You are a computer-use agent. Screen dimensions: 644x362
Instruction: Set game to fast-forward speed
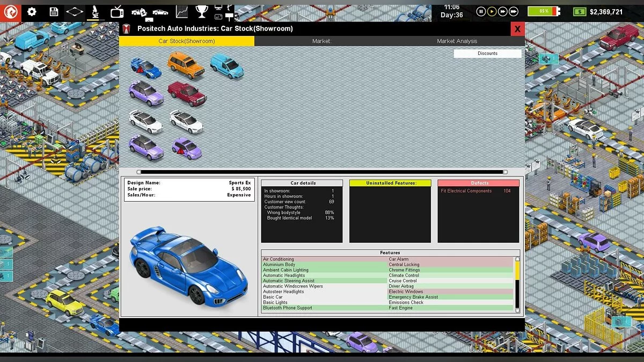click(503, 11)
